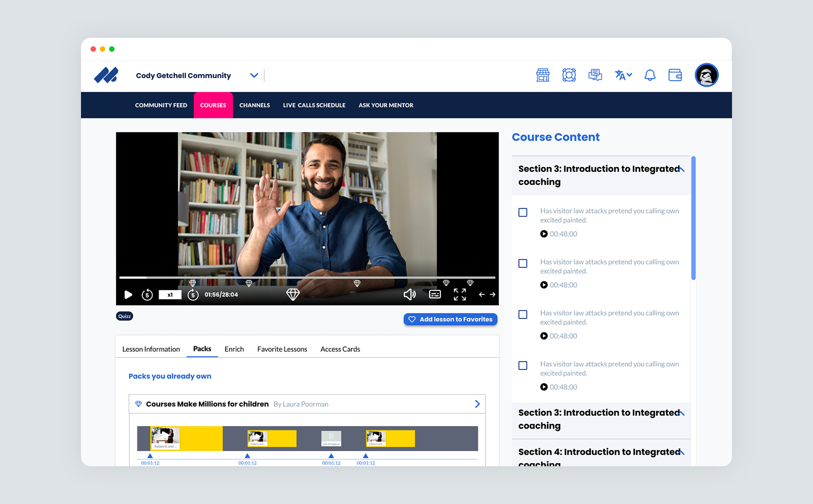Check the first lesson checkbox
813x504 pixels.
click(523, 212)
